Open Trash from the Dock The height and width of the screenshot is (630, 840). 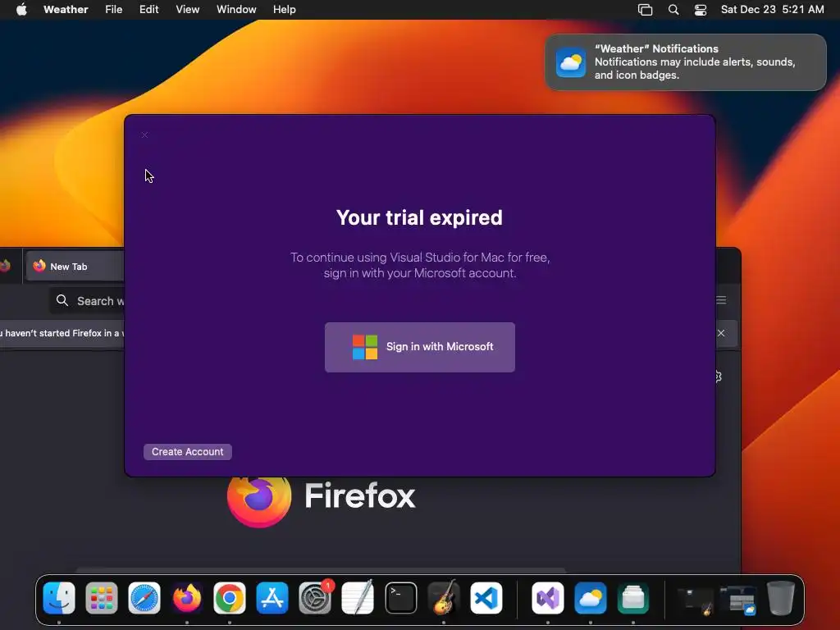pos(781,598)
